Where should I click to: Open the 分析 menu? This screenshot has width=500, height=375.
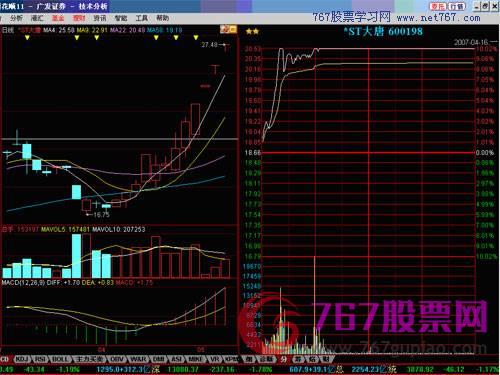click(16, 18)
